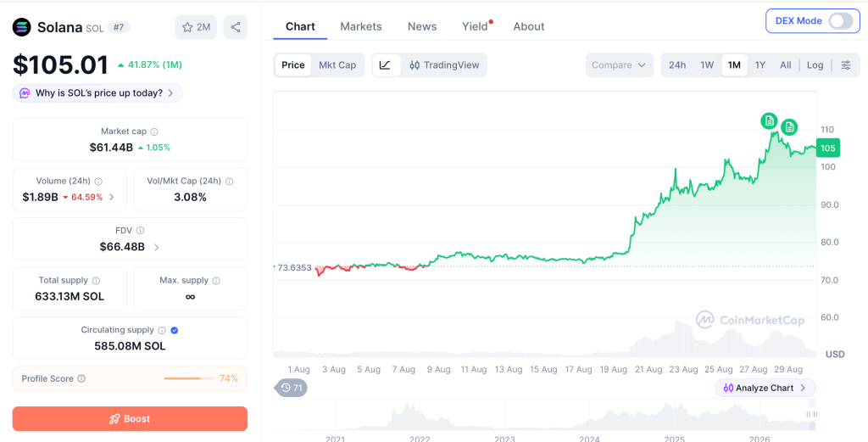Click Profile Score info icon
868x442 pixels.
coord(81,379)
